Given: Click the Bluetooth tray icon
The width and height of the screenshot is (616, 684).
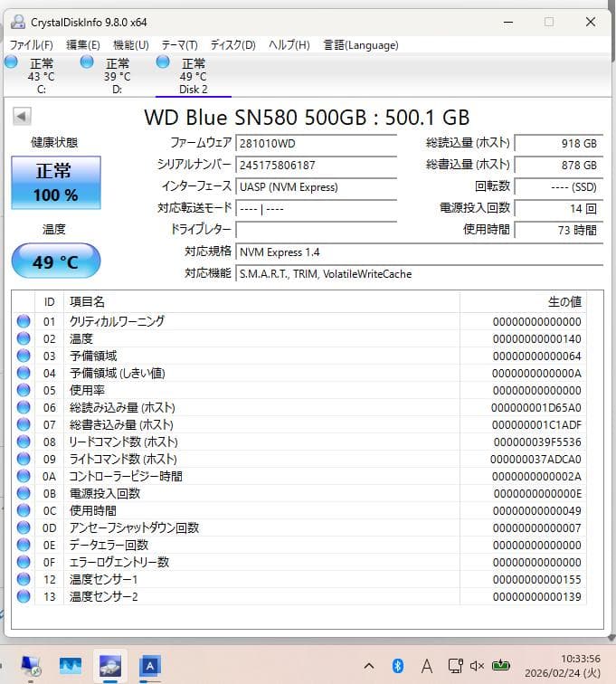Looking at the screenshot, I should (x=397, y=666).
